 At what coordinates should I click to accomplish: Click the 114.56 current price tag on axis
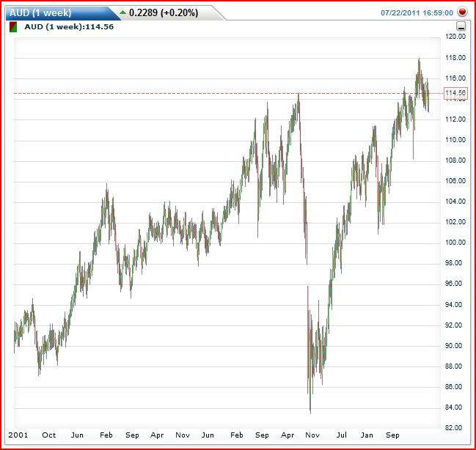[x=455, y=93]
